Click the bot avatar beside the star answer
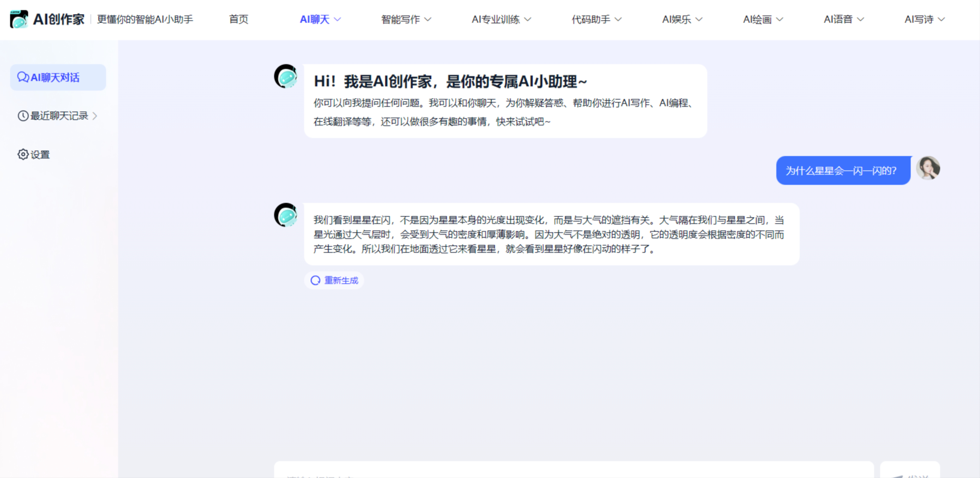Screen dimensions: 980x478 [286, 215]
